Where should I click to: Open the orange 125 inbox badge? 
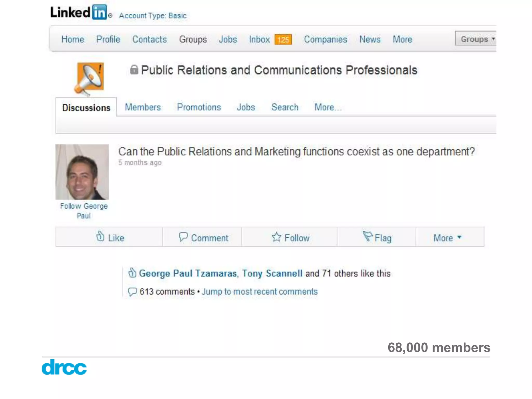click(x=283, y=40)
